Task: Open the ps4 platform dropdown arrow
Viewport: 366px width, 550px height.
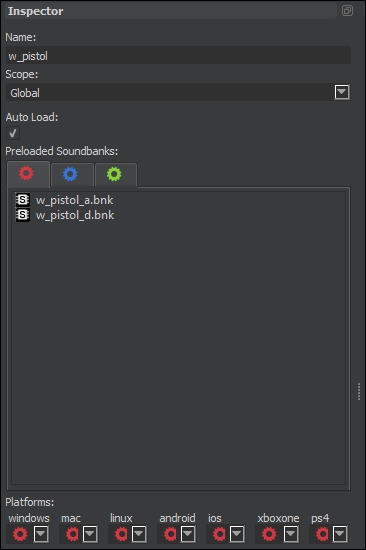Action: [340, 534]
